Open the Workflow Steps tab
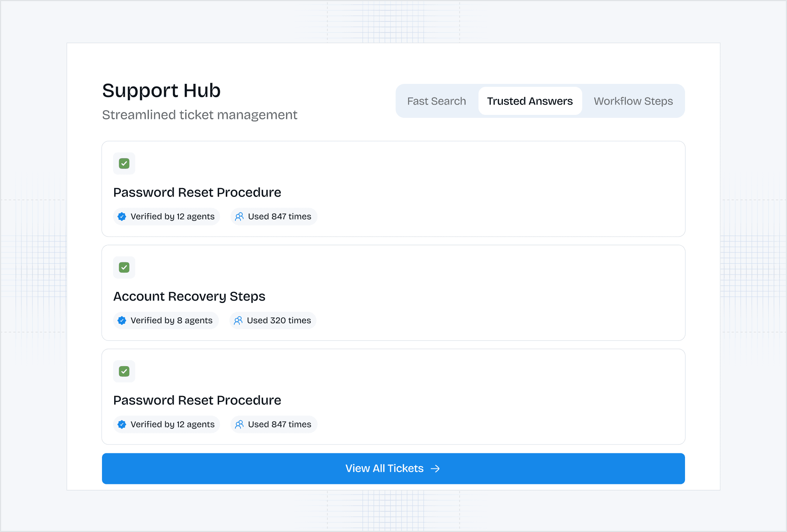The image size is (787, 532). pos(633,101)
